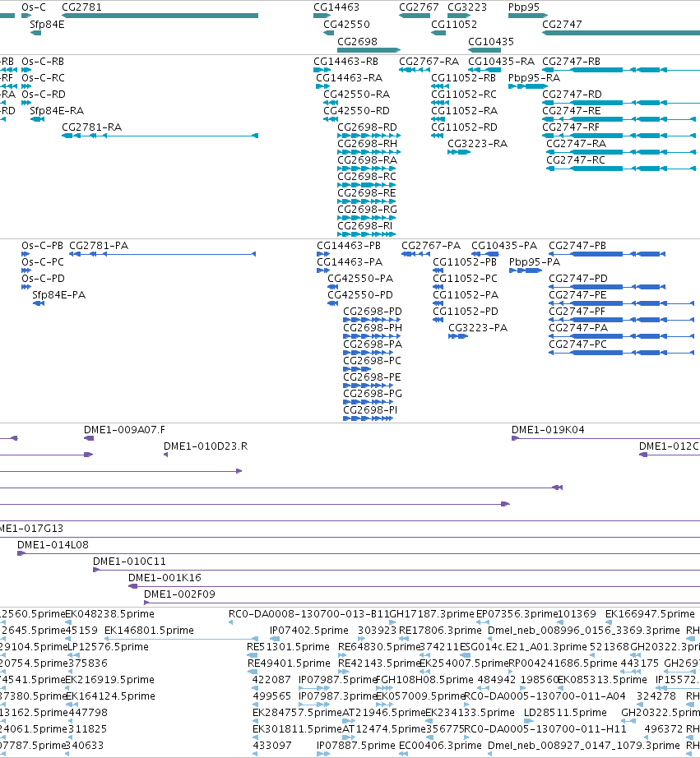This screenshot has height=758, width=700.
Task: Select EST GH17187.3prime
Action: [432, 614]
